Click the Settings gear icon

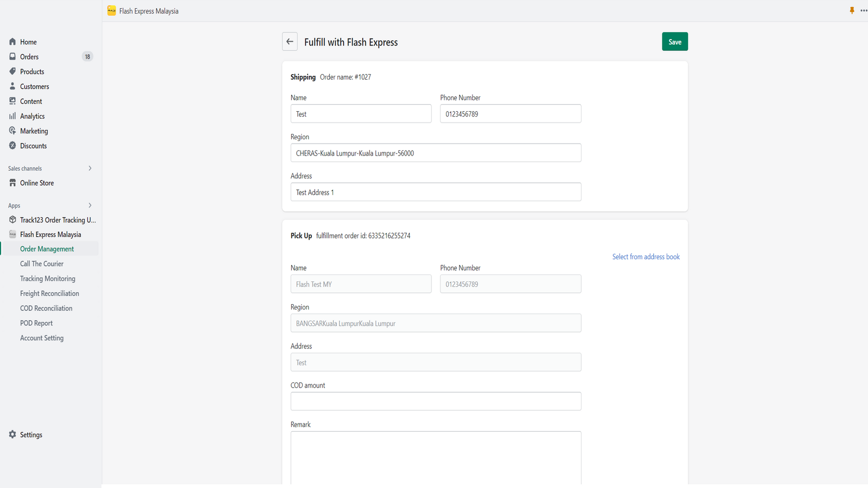[x=12, y=434]
